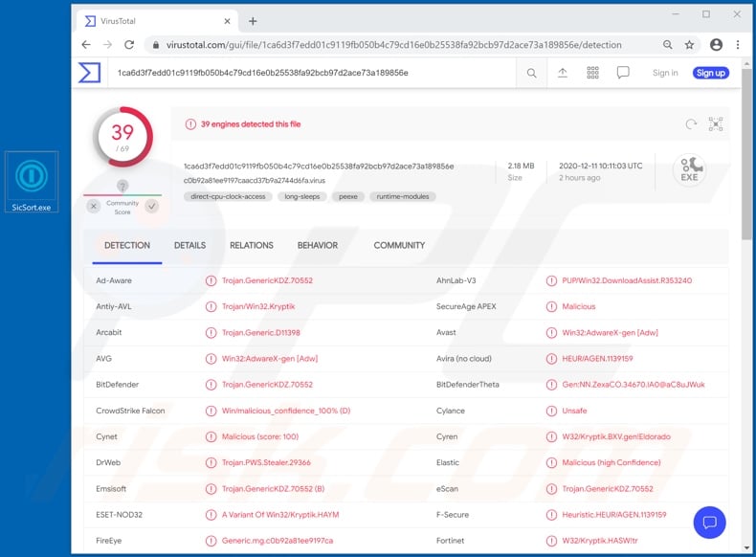Screen dimensions: 756x557
Task: Click the direct-cpu-clock-access tag
Action: point(228,197)
